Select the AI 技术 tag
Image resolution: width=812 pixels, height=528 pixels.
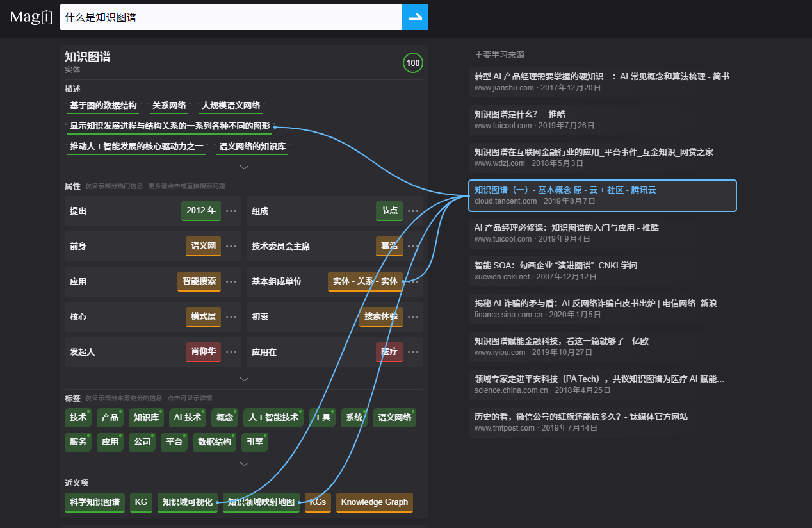click(187, 418)
